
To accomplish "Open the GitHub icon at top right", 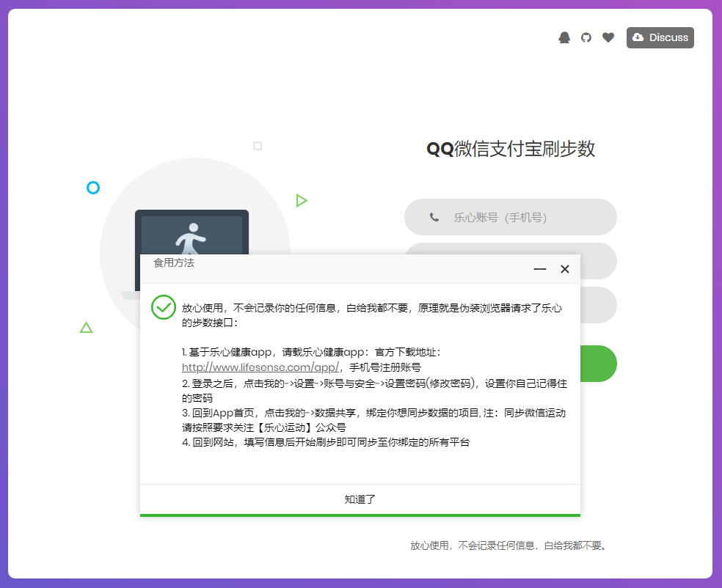I will tap(586, 37).
